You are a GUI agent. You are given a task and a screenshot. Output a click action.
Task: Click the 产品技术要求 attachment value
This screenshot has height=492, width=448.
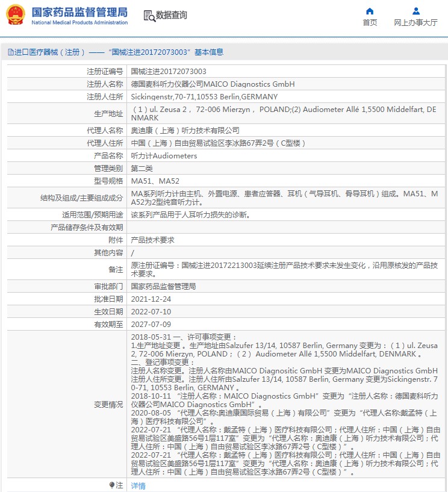point(152,240)
